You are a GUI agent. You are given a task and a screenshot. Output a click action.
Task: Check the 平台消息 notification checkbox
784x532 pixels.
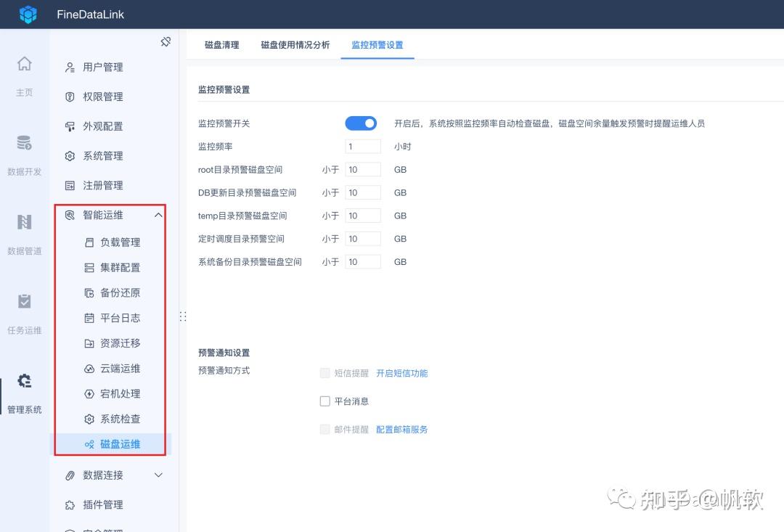324,401
